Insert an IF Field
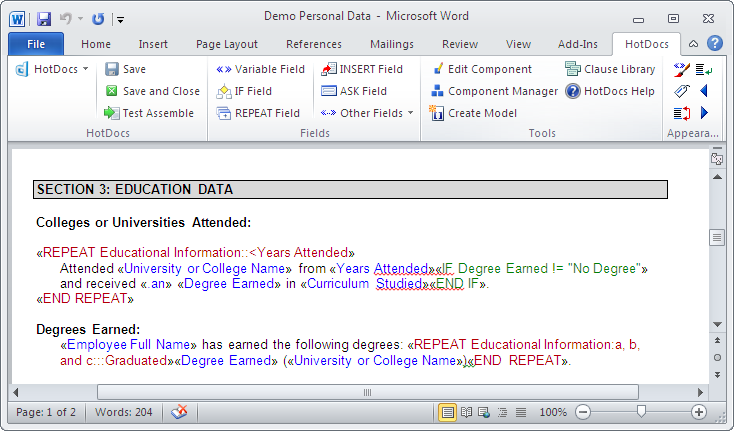The height and width of the screenshot is (431, 734). pyautogui.click(x=244, y=91)
